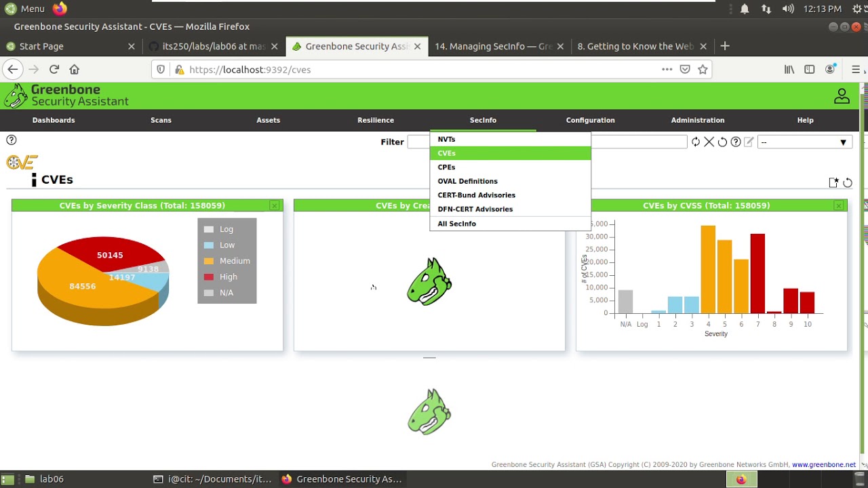Close the Greenbone Security Assistant tab
The image size is (868, 488).
click(x=417, y=46)
